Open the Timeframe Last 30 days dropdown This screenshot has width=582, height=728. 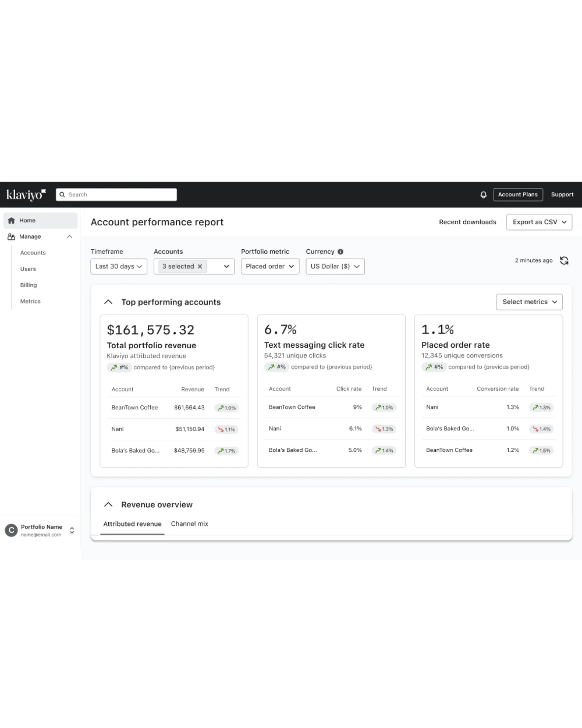pos(119,266)
